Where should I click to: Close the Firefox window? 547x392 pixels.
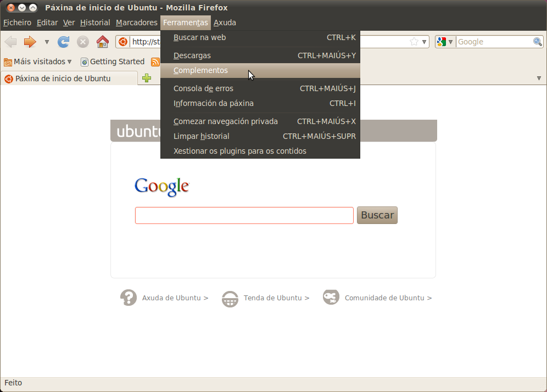click(11, 7)
